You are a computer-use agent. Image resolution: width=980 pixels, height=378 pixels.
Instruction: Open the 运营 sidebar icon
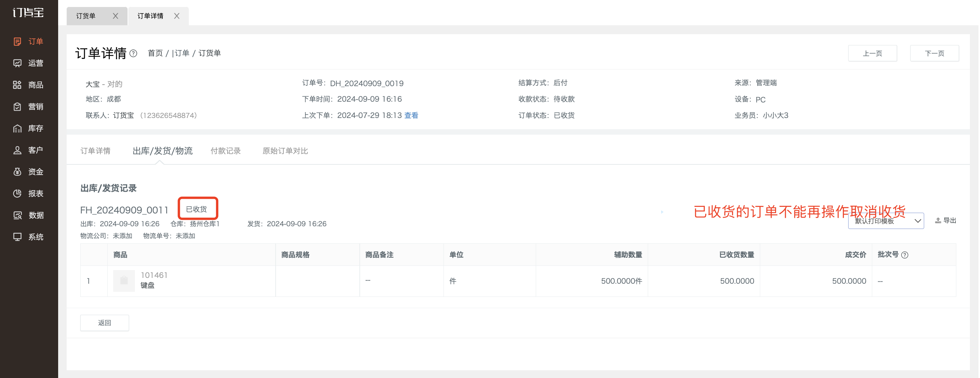tap(17, 63)
